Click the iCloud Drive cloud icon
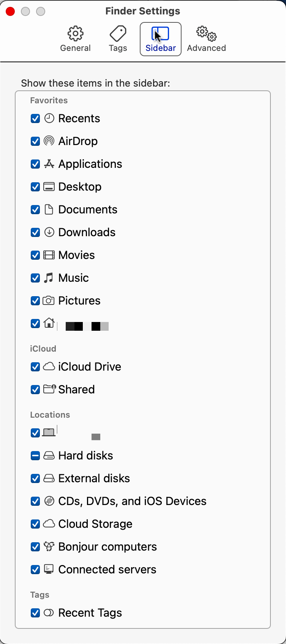The width and height of the screenshot is (286, 644). tap(49, 366)
